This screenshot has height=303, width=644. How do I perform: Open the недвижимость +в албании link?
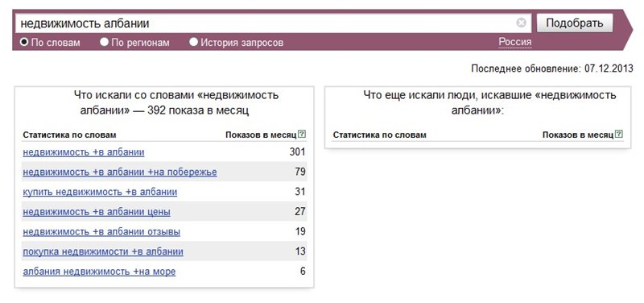84,152
